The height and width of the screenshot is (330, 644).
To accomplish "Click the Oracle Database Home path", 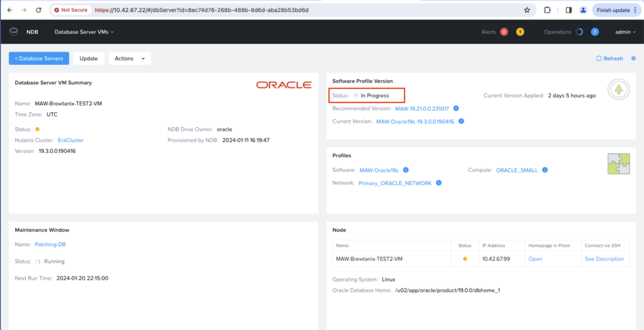I will pos(448,290).
